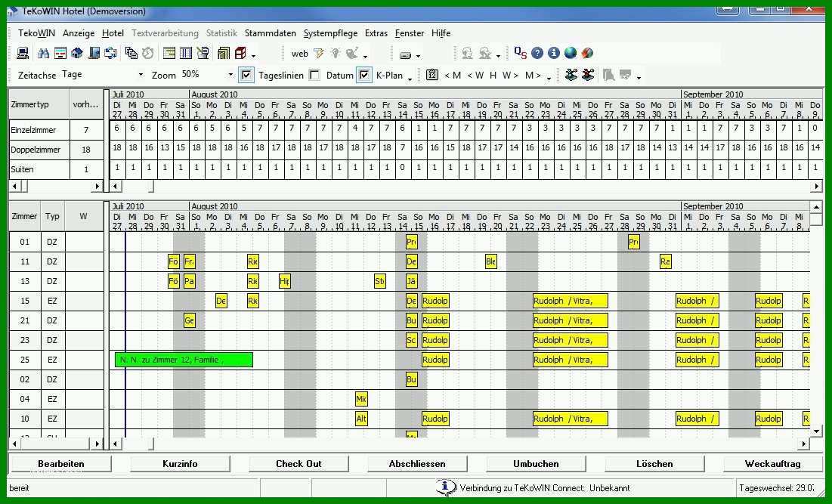Select the Alt booking in room 10
The width and height of the screenshot is (832, 504).
coord(361,419)
